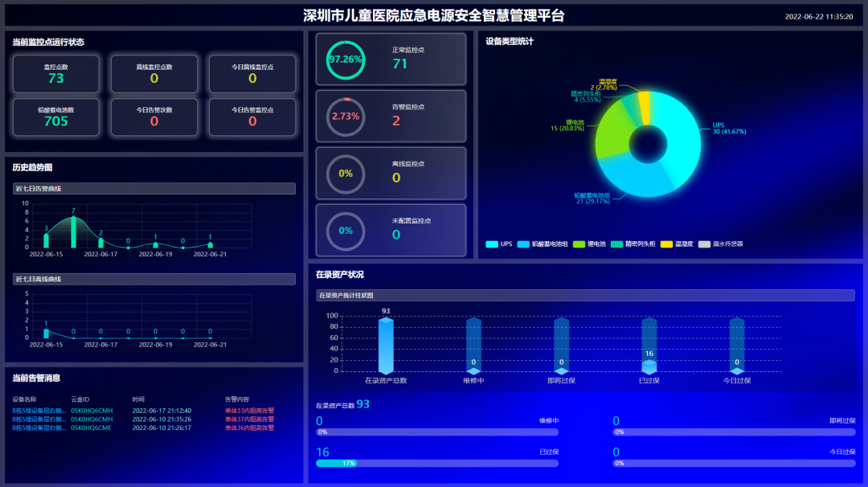This screenshot has height=487, width=868.
Task: Click the 锂电池 15 (20.83%) pie label
Action: (x=567, y=125)
